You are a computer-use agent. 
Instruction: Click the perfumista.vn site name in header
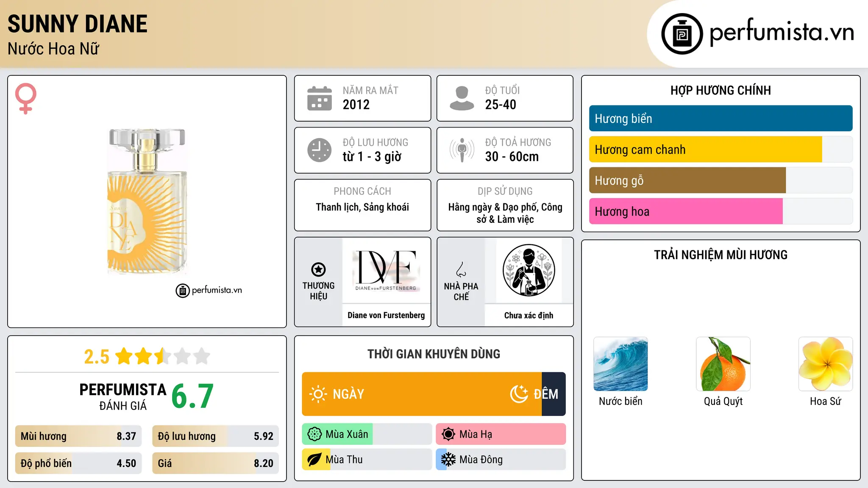tap(782, 33)
